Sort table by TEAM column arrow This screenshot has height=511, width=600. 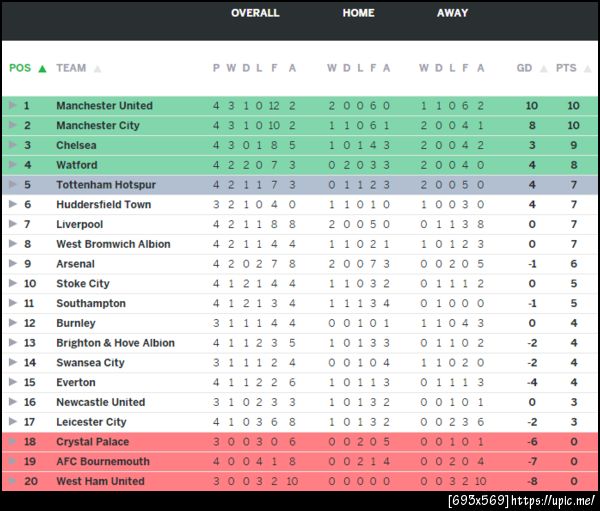[x=97, y=69]
